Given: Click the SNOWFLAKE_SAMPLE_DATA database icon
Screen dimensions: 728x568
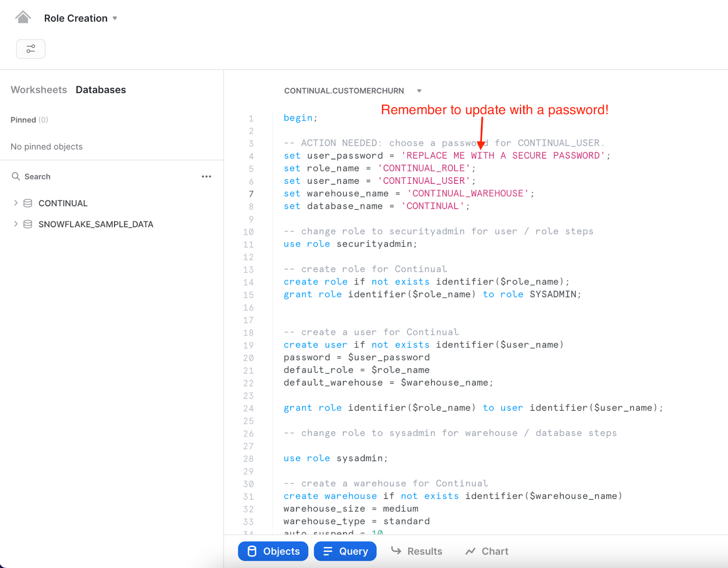Looking at the screenshot, I should 28,224.
